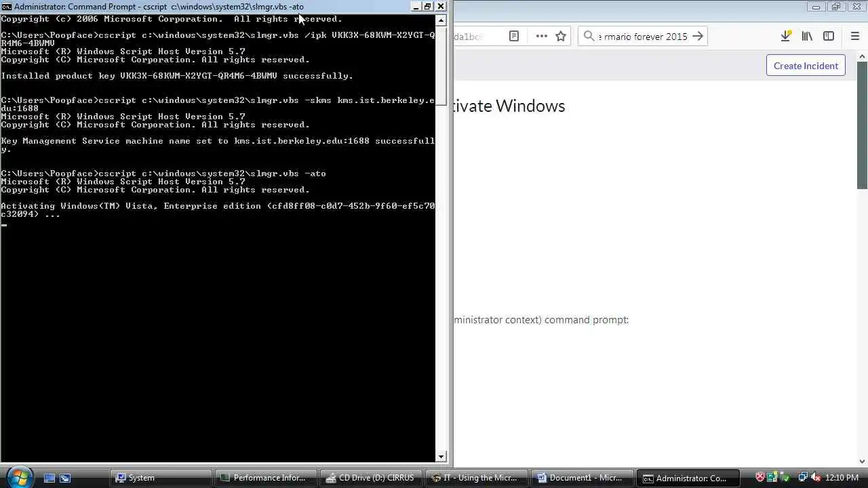Open Firefox Library icon

[x=807, y=37]
